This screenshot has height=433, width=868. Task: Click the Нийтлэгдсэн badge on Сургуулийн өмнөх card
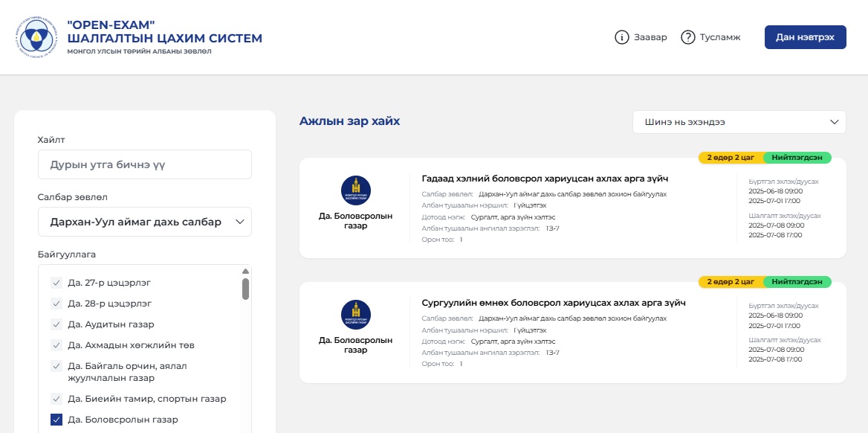(x=797, y=282)
